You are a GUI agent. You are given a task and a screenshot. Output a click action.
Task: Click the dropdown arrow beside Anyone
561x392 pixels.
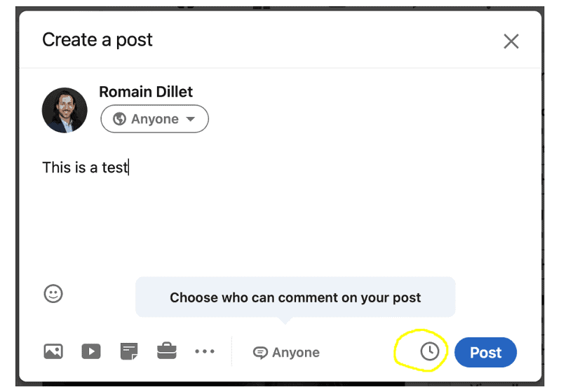191,119
